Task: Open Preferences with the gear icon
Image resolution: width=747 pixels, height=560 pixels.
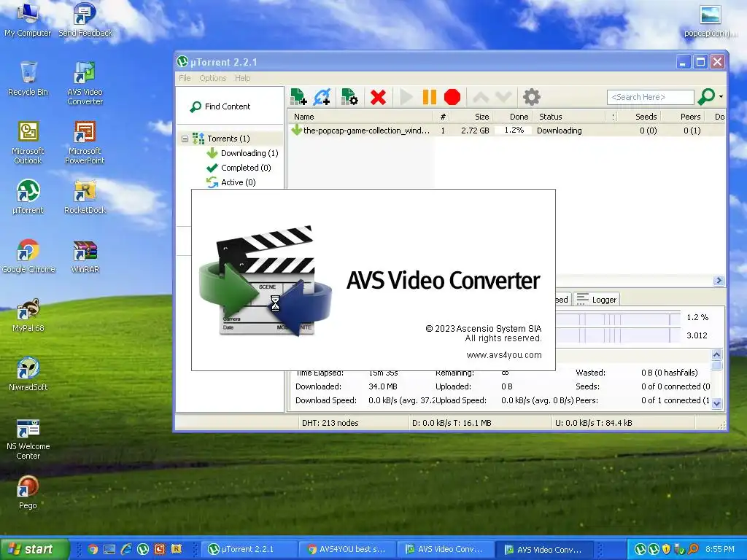Action: click(x=532, y=97)
